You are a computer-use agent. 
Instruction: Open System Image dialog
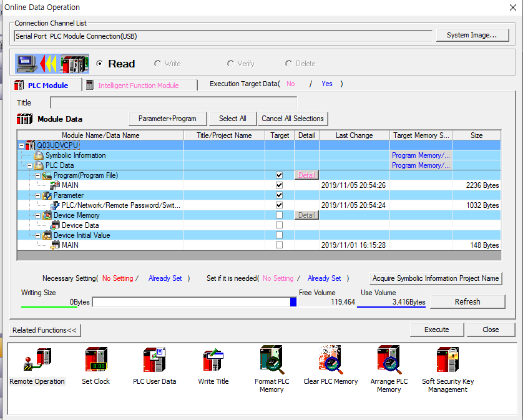pyautogui.click(x=472, y=35)
